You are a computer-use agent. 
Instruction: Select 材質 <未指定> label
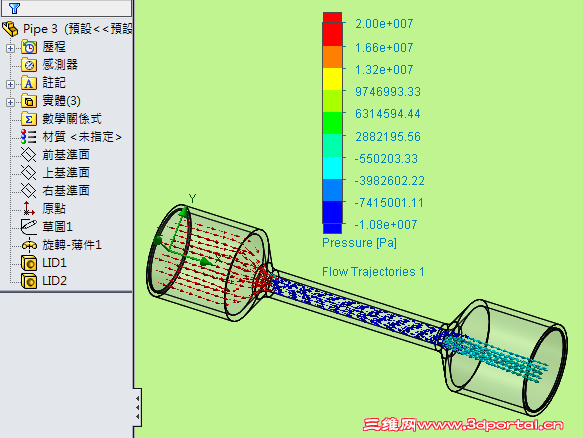pos(82,137)
